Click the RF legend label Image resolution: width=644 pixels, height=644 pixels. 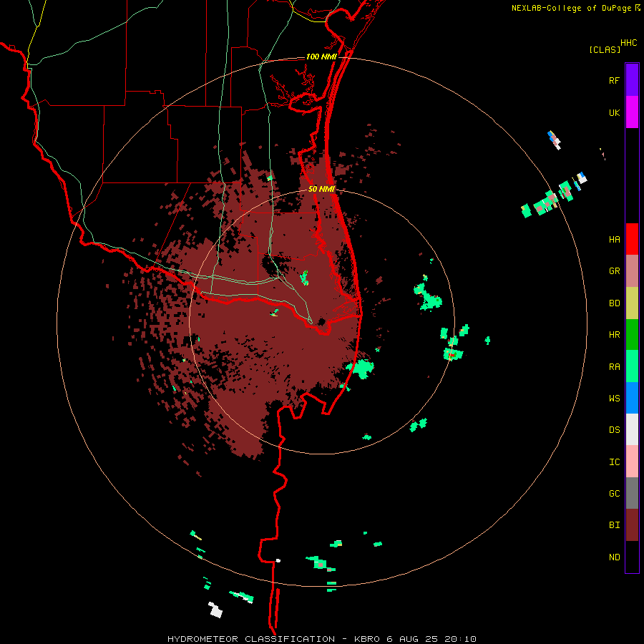coord(614,80)
